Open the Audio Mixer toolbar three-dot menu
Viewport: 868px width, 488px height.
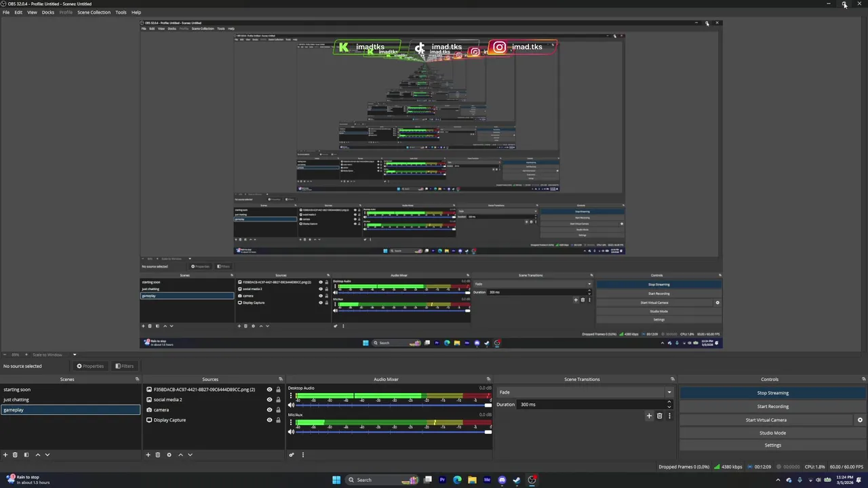click(x=302, y=455)
